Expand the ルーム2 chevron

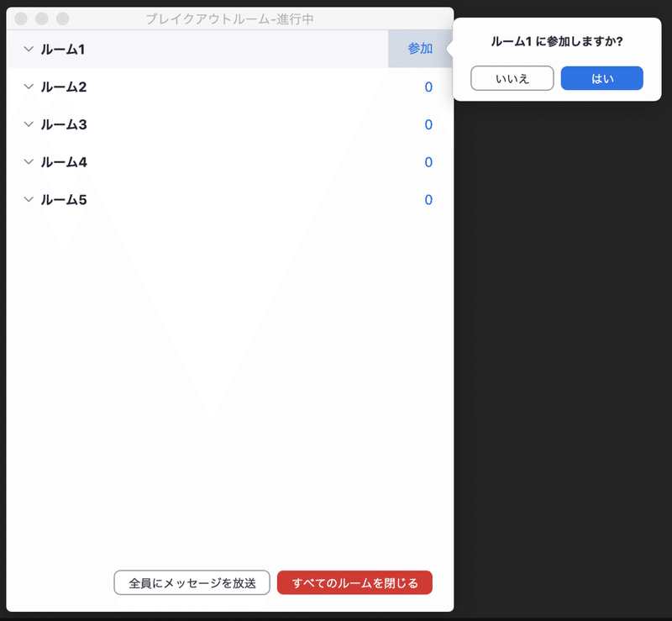coord(29,87)
